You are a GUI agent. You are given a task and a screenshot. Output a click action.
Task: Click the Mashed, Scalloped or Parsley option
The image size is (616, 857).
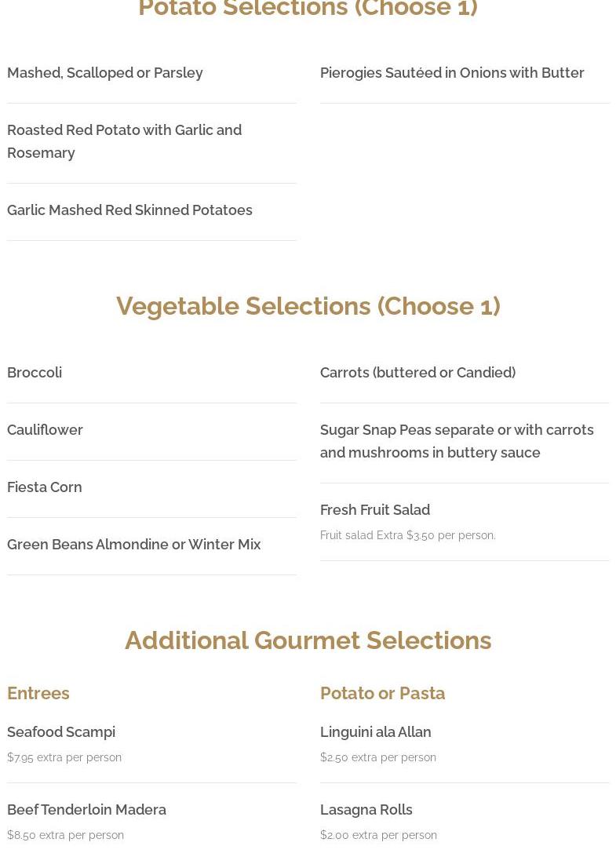pyautogui.click(x=105, y=73)
